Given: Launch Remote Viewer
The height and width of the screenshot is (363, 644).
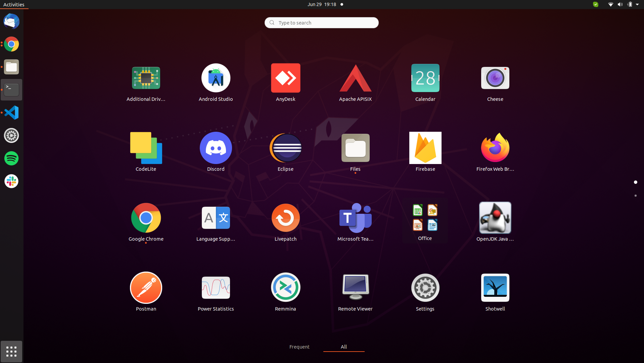Looking at the screenshot, I should pyautogui.click(x=355, y=293).
